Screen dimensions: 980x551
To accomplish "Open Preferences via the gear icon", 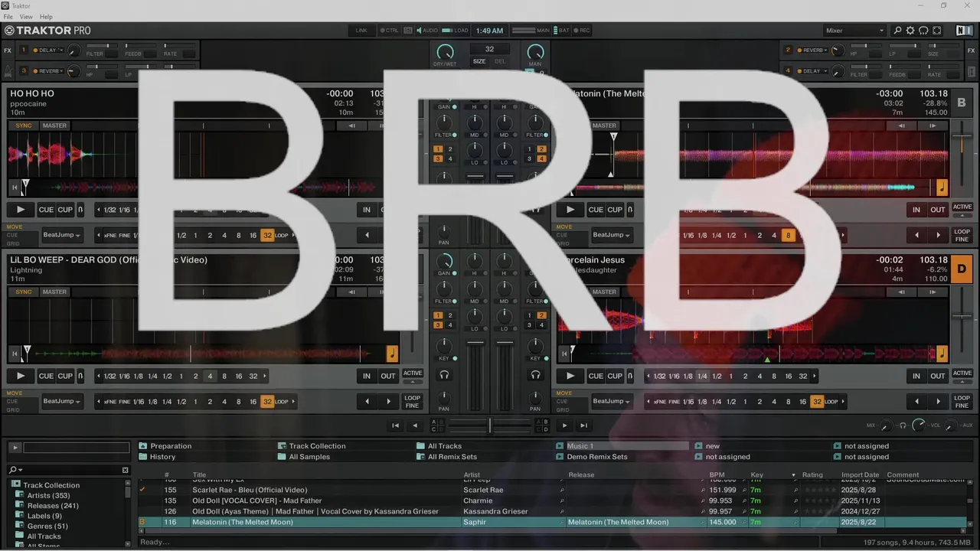I will 910,31.
